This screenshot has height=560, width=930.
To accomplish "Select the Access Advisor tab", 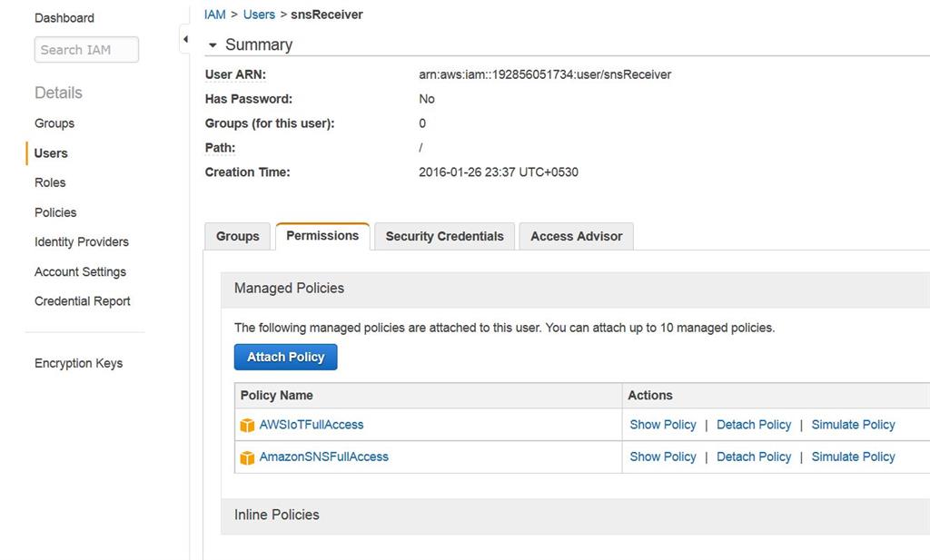I will (576, 236).
